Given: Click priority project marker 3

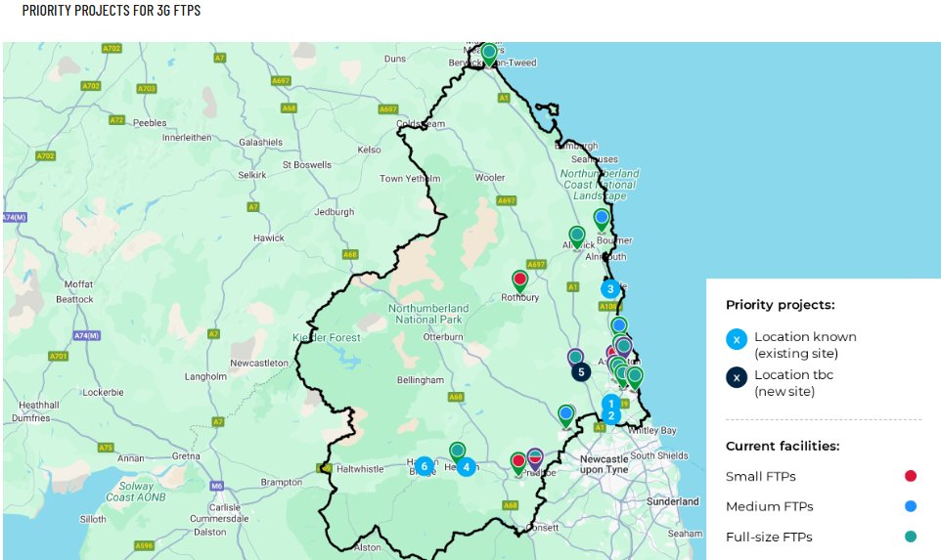Looking at the screenshot, I should point(610,288).
